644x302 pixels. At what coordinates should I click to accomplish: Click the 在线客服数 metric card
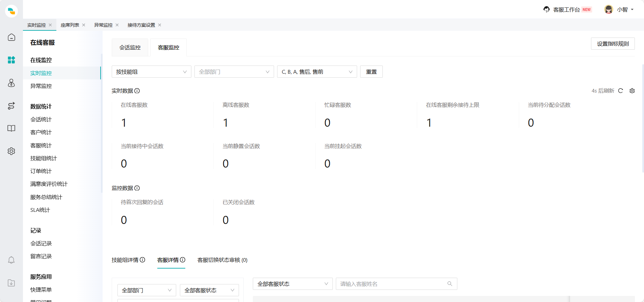click(162, 115)
